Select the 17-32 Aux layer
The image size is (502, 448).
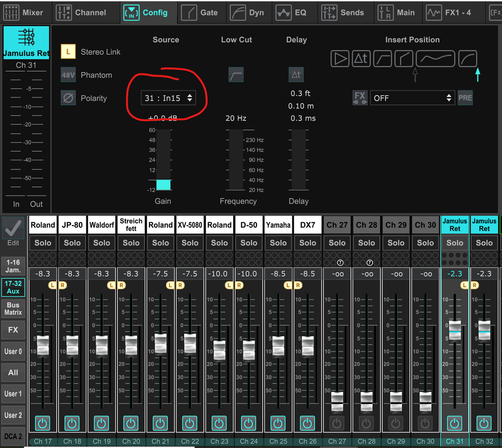coord(13,287)
